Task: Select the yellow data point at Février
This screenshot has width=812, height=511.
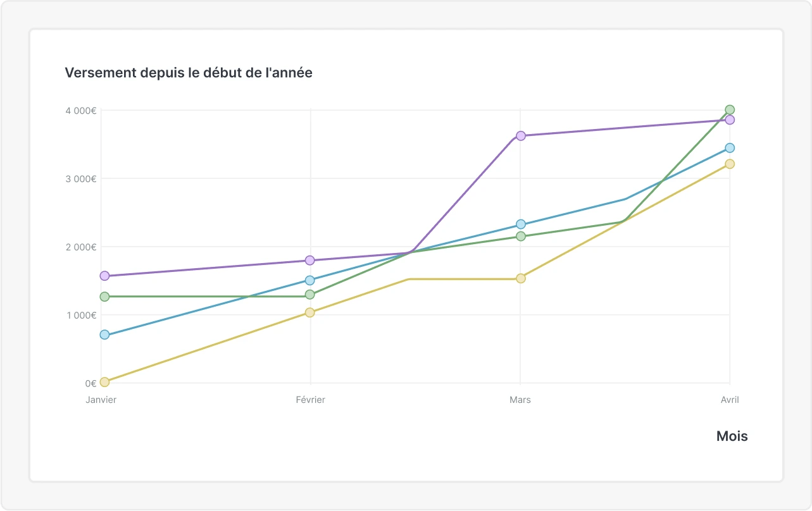Action: click(310, 312)
